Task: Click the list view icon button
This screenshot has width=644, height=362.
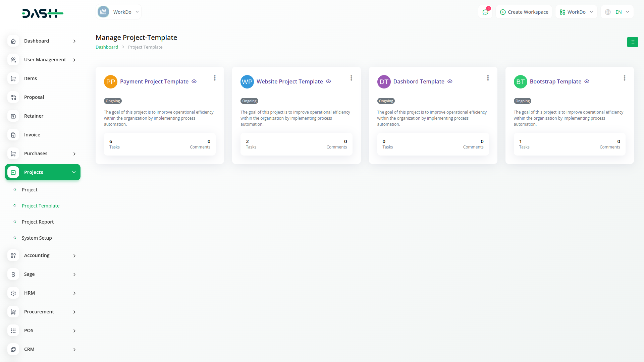Action: pos(632,42)
